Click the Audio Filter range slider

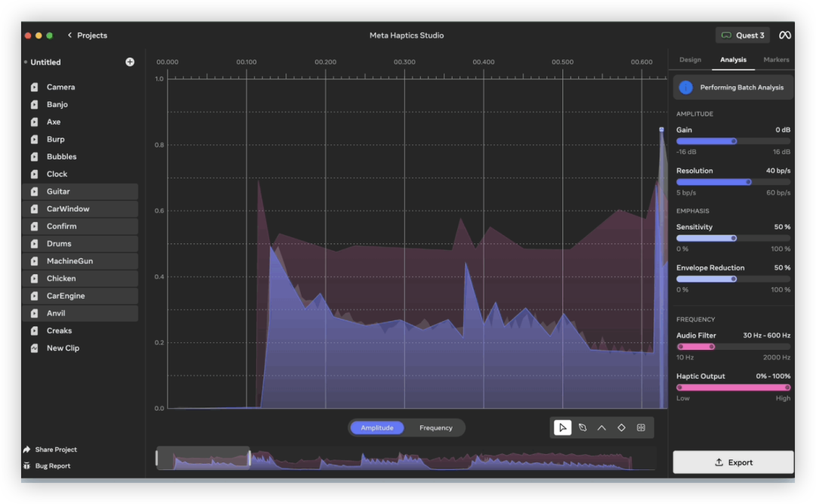click(x=733, y=347)
